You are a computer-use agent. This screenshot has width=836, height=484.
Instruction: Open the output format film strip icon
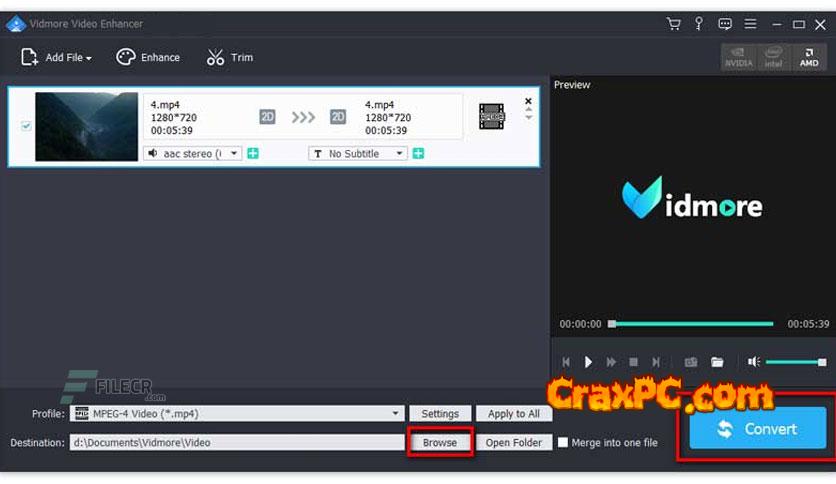[491, 116]
